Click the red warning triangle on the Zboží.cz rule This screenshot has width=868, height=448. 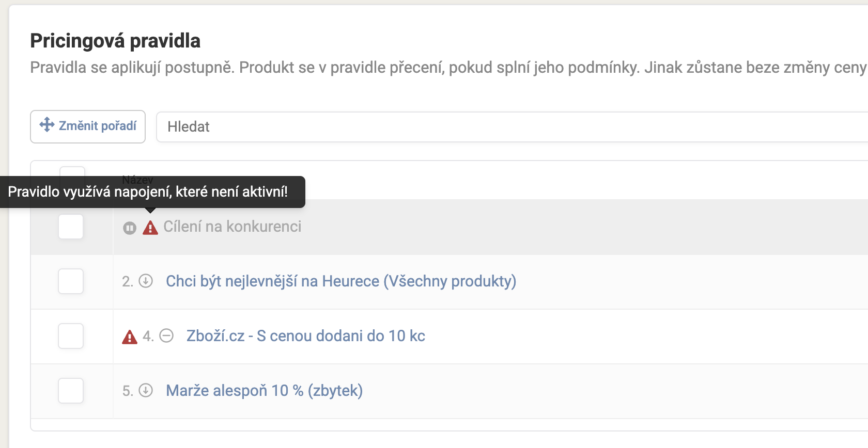[130, 337]
